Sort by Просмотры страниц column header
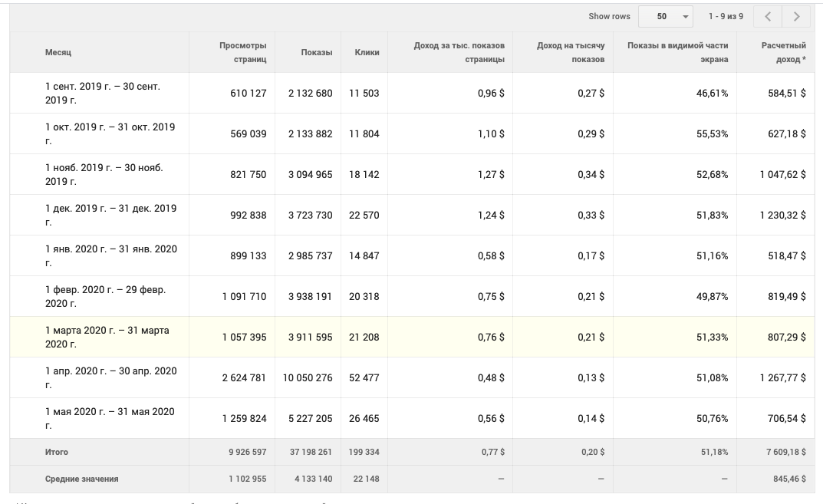The height and width of the screenshot is (504, 823). click(242, 53)
